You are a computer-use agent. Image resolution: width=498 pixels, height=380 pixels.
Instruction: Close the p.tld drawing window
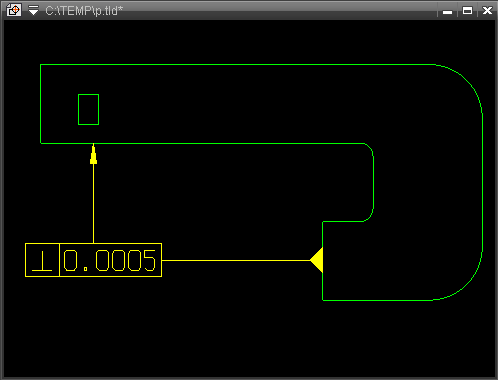pos(487,11)
